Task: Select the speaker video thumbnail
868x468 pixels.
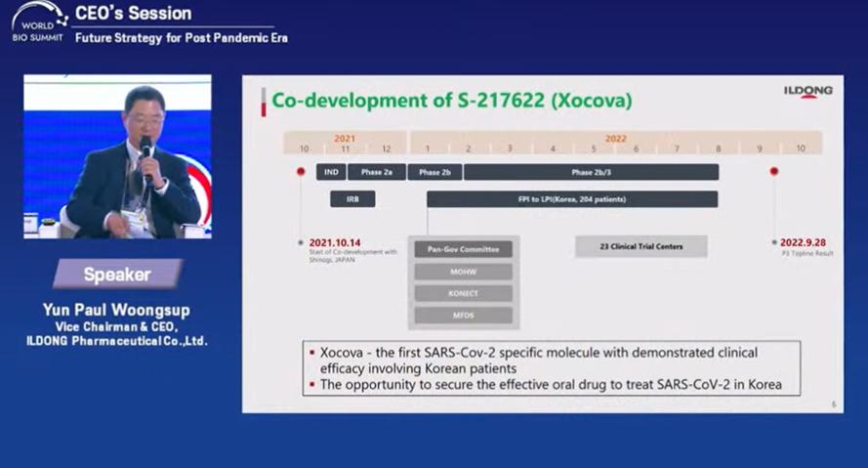Action: pos(117,156)
